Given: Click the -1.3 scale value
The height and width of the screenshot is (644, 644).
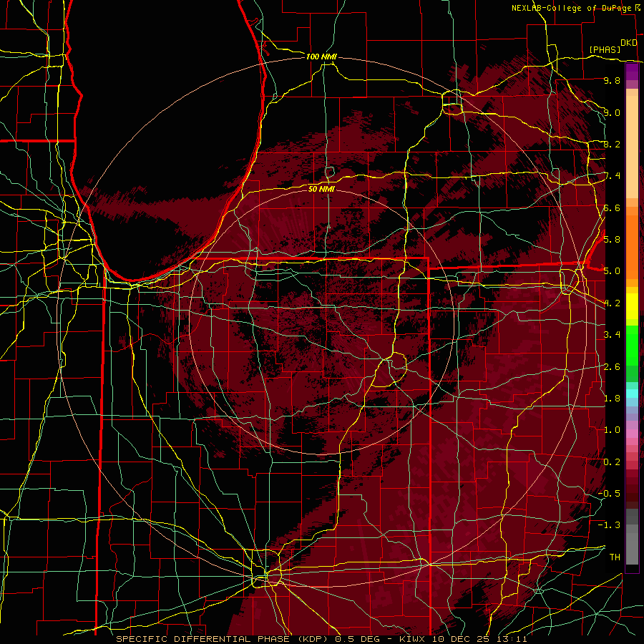Looking at the screenshot, I should point(609,525).
